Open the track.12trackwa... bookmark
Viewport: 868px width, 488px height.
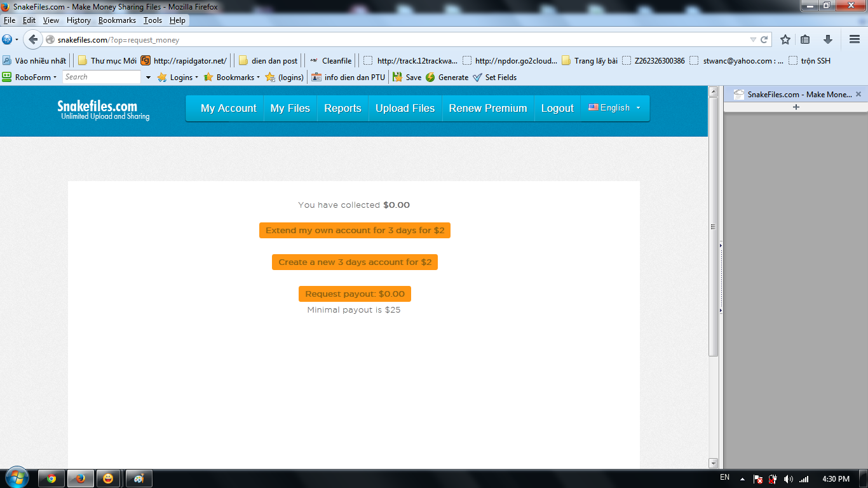pos(410,61)
